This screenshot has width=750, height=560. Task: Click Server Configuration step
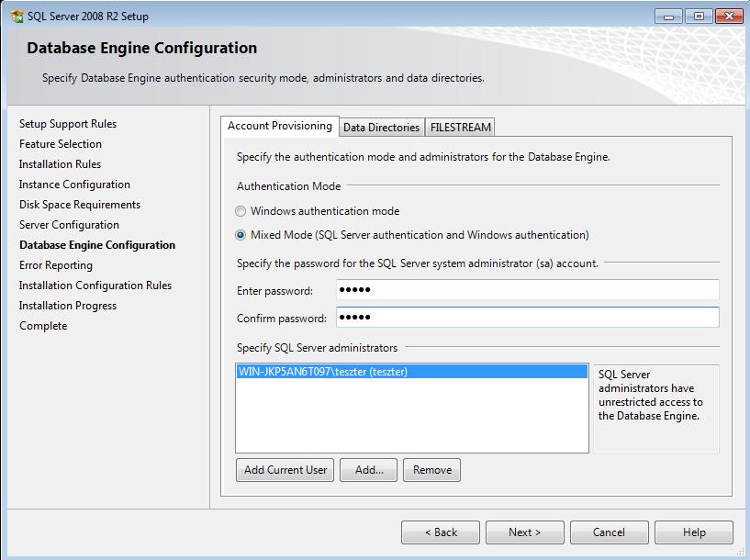70,225
